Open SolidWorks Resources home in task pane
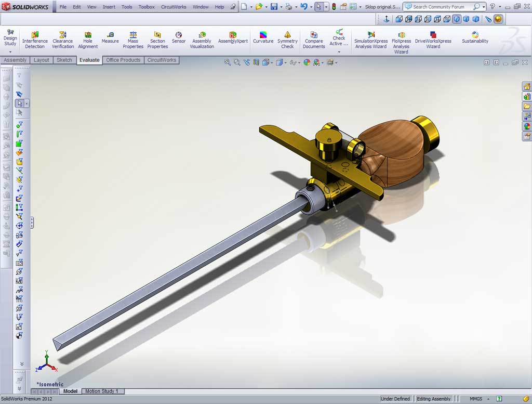The image size is (532, 404). 527,86
